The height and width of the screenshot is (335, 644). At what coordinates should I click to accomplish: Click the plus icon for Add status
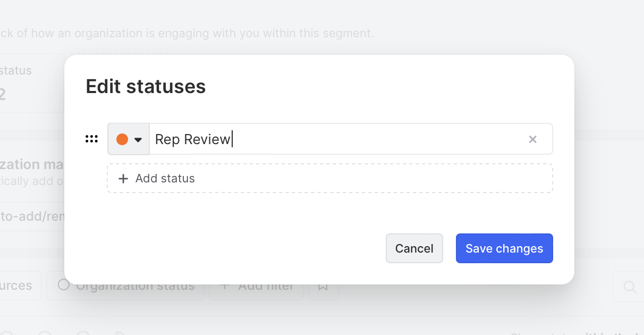tap(123, 179)
